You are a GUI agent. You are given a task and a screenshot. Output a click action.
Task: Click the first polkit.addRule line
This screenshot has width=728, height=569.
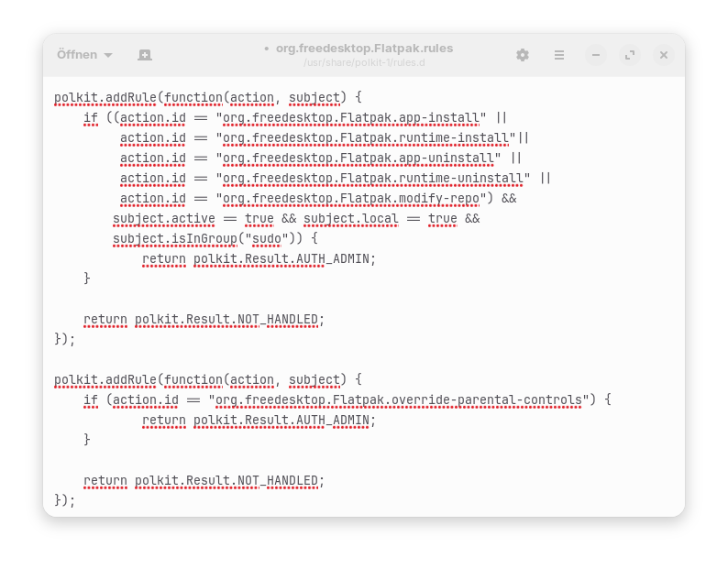click(208, 98)
